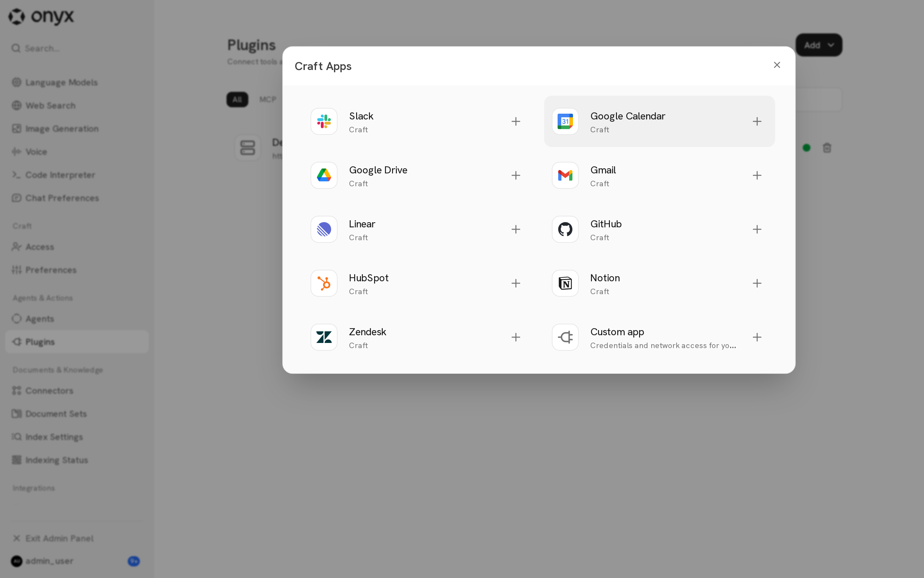The image size is (924, 578).
Task: Click the Google Calendar title text
Action: (x=627, y=116)
